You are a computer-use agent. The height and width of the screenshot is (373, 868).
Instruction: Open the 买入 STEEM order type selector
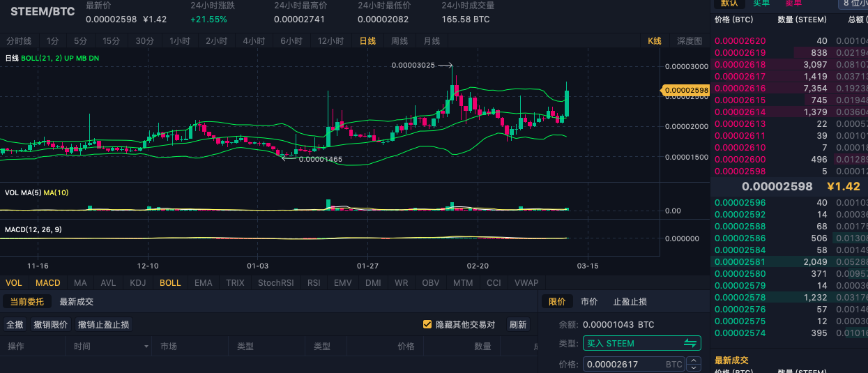click(642, 343)
